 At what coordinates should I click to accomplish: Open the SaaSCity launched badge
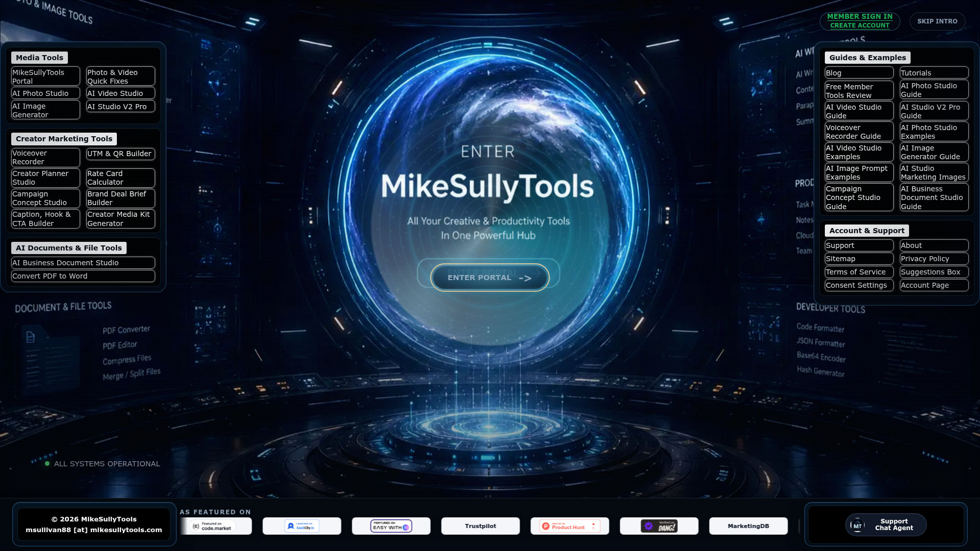point(302,526)
